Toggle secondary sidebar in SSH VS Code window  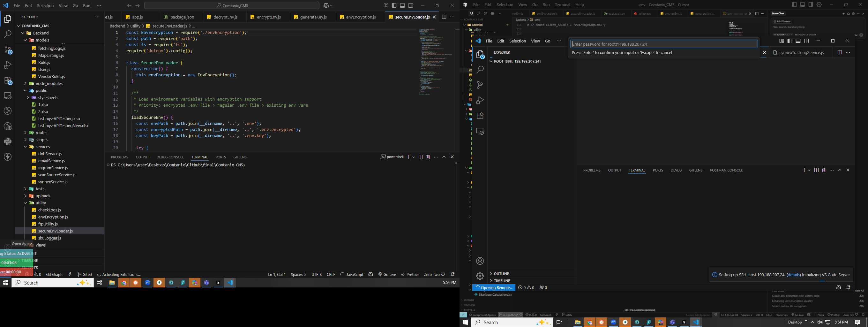(806, 41)
